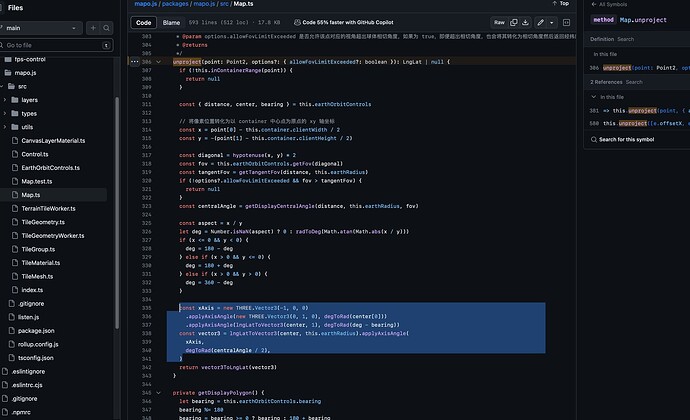This screenshot has height=420, width=690.
Task: Click the magnifier icon beside Search for this symbol
Action: pos(594,140)
